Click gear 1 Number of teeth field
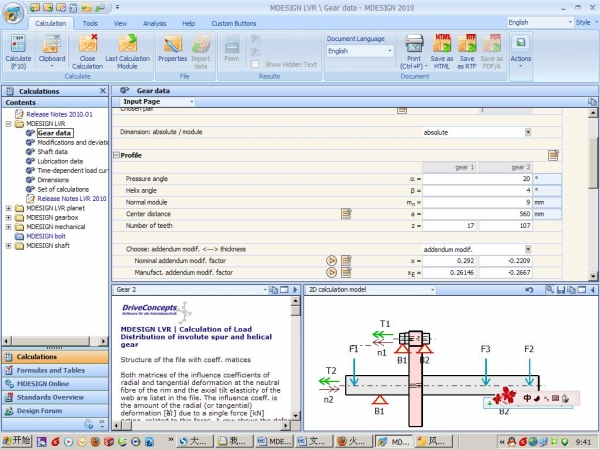Screen dimensions: 600x450 pos(449,225)
